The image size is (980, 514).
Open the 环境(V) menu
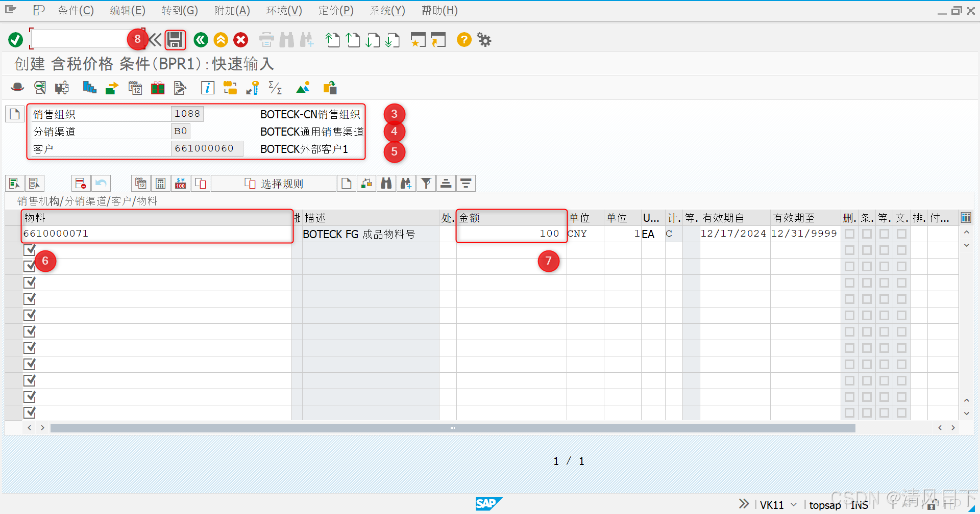pos(284,10)
